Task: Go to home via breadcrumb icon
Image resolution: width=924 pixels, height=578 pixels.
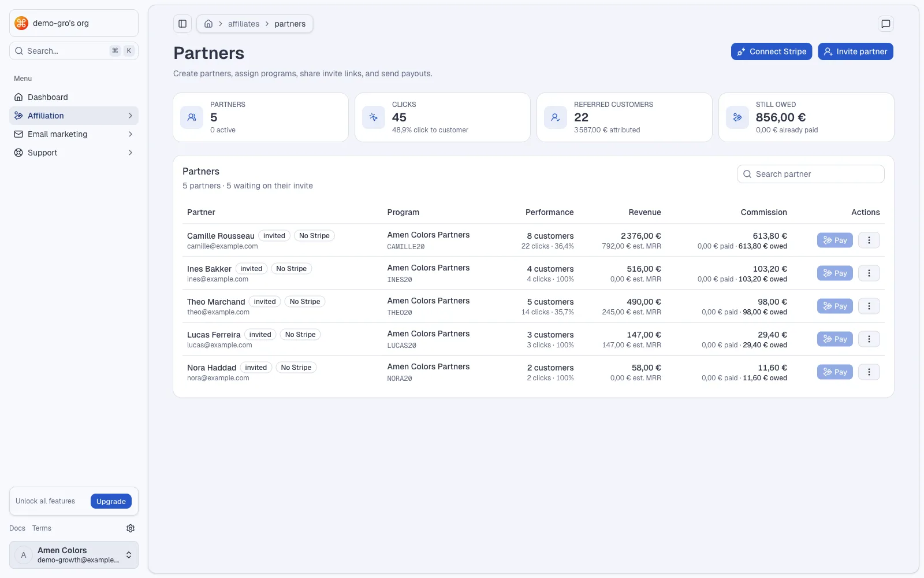Action: 208,24
